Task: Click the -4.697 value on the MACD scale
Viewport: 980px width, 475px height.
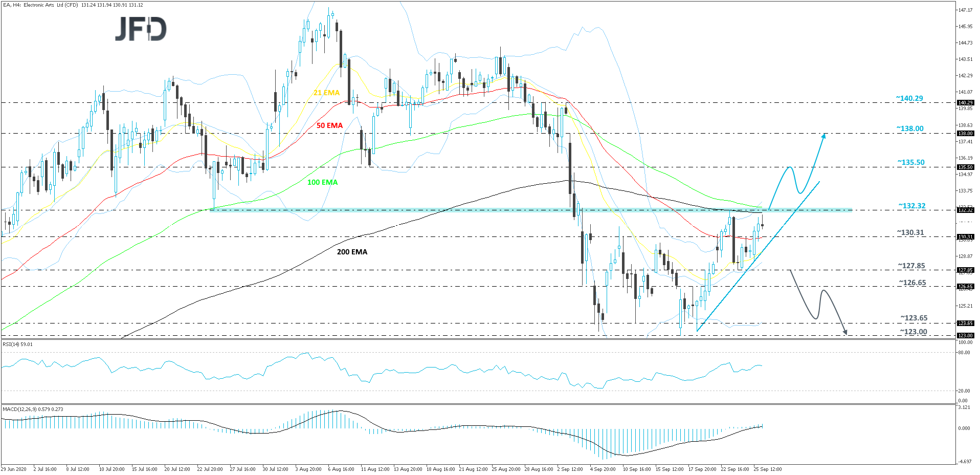Action: (964, 462)
